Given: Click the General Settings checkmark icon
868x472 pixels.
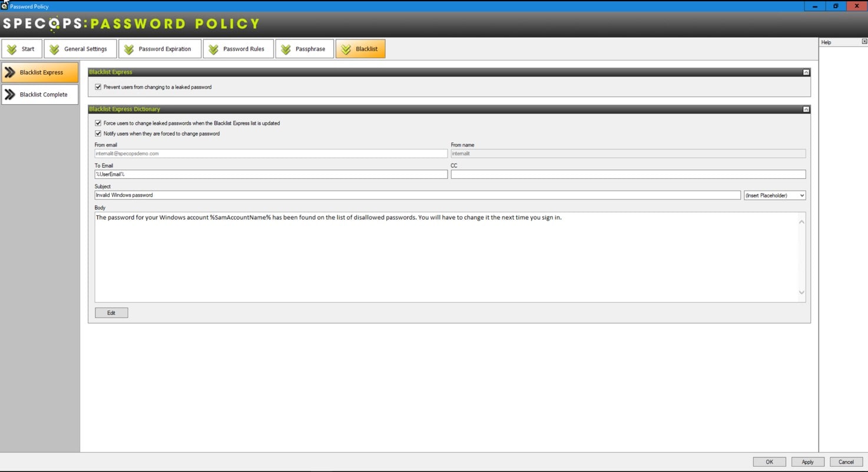Looking at the screenshot, I should coord(54,49).
